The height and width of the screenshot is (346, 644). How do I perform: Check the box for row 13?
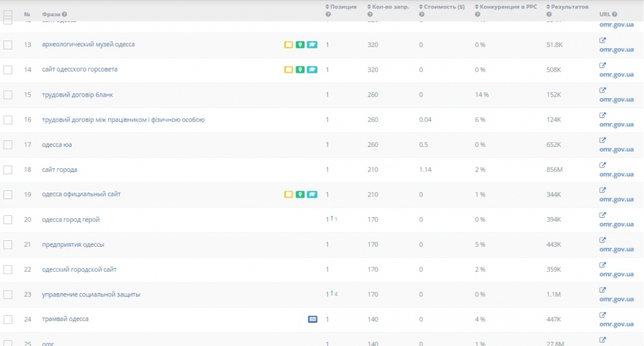tap(8, 44)
